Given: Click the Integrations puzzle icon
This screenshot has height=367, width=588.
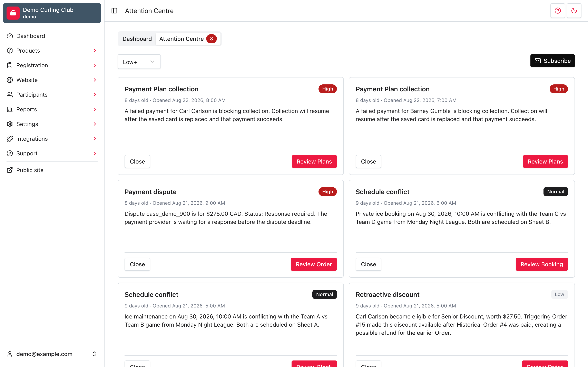Looking at the screenshot, I should coord(10,139).
